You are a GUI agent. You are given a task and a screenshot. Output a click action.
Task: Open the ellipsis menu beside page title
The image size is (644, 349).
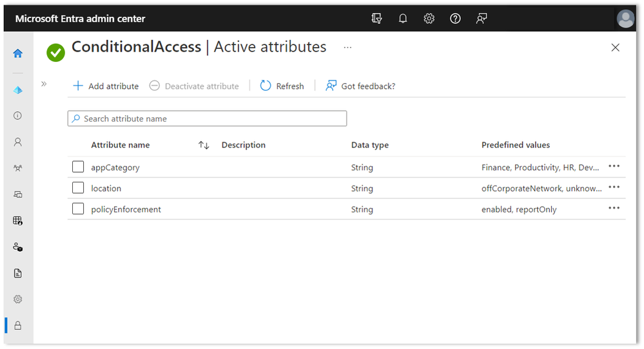(x=348, y=47)
